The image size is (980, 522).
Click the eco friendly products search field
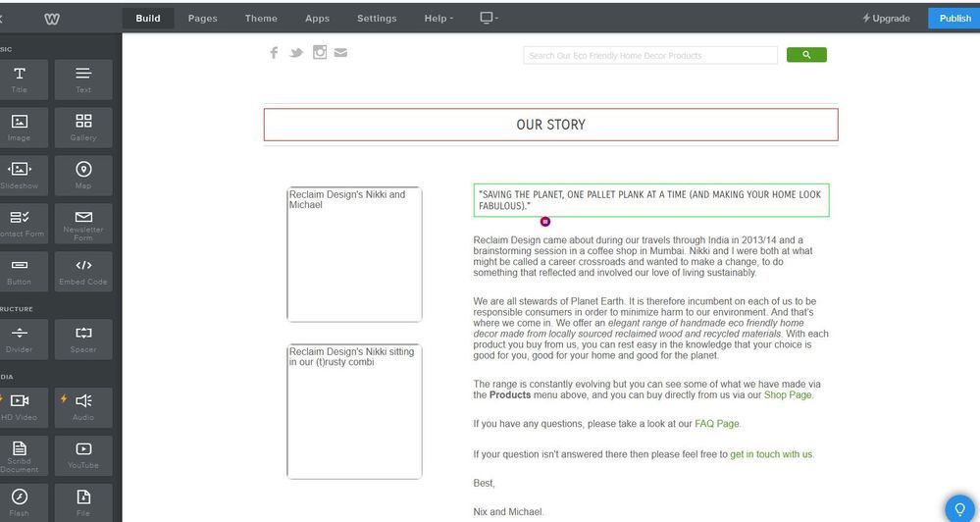tap(649, 56)
